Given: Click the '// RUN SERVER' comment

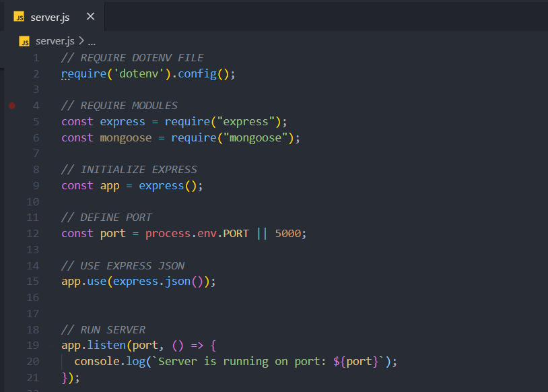Looking at the screenshot, I should [x=103, y=329].
